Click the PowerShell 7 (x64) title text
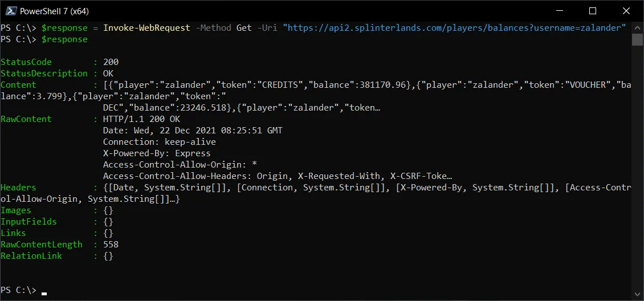This screenshot has height=301, width=644. tap(54, 11)
